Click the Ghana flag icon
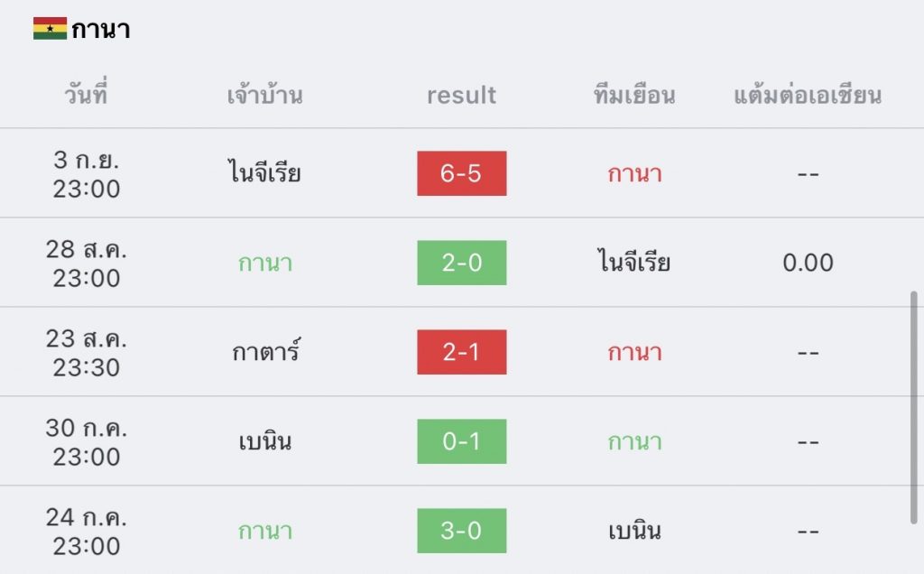The height and width of the screenshot is (574, 924). click(51, 28)
